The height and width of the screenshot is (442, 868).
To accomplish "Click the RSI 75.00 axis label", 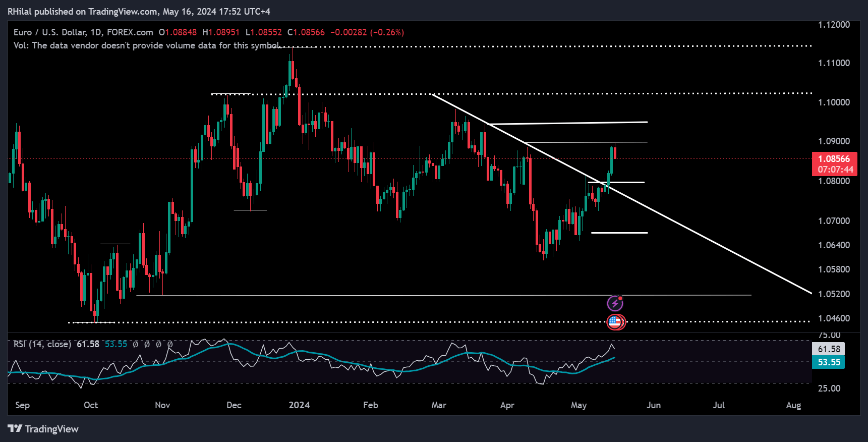I will point(829,335).
